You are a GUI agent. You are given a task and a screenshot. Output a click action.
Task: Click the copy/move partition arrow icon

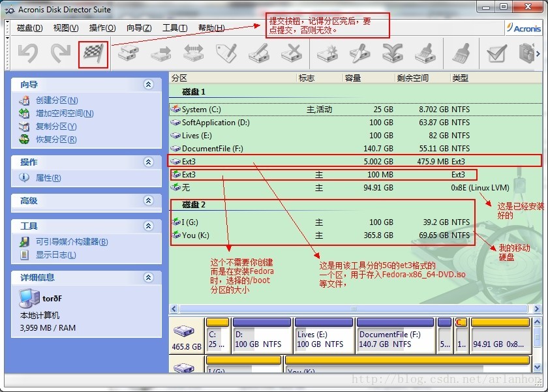(x=160, y=53)
